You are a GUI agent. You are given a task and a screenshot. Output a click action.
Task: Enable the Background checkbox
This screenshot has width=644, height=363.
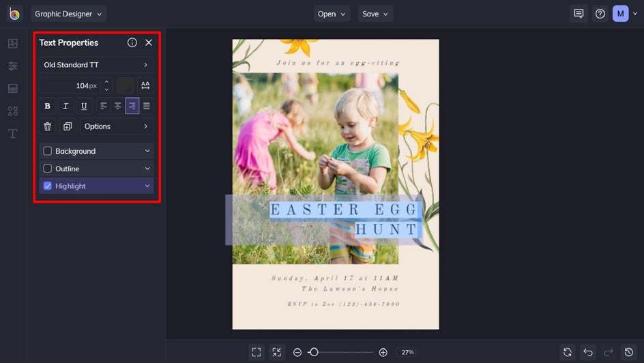tap(48, 151)
